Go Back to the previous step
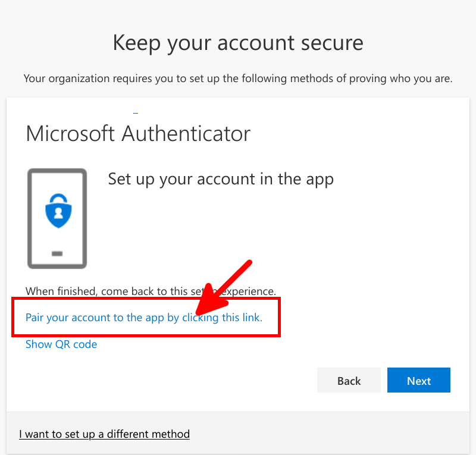 click(349, 380)
